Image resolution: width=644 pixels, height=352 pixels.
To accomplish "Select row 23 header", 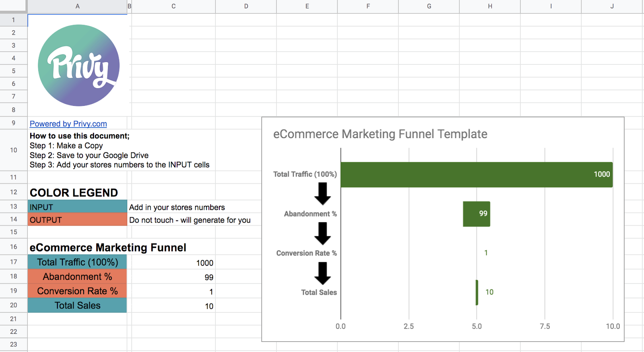I will [x=14, y=344].
